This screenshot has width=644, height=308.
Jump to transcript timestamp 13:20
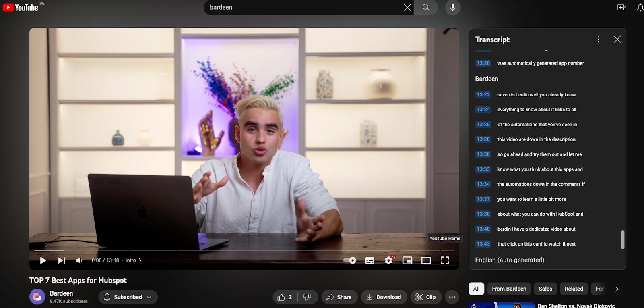pyautogui.click(x=483, y=63)
